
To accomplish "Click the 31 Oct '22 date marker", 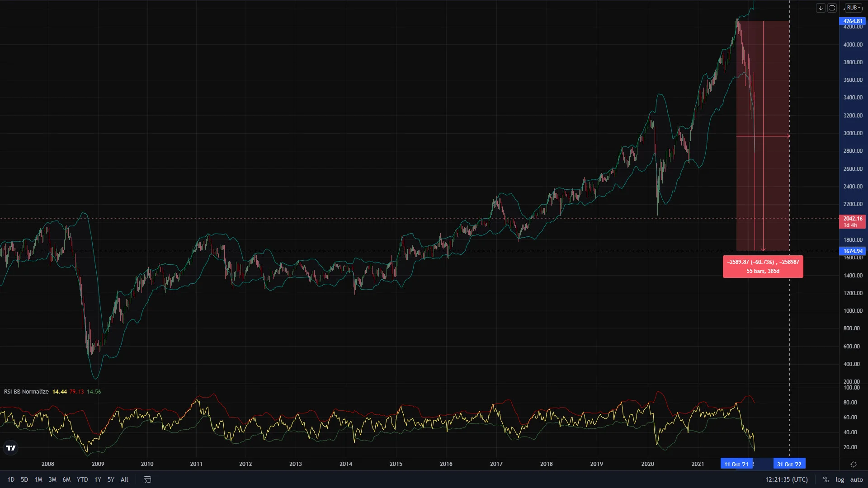I will click(x=789, y=464).
